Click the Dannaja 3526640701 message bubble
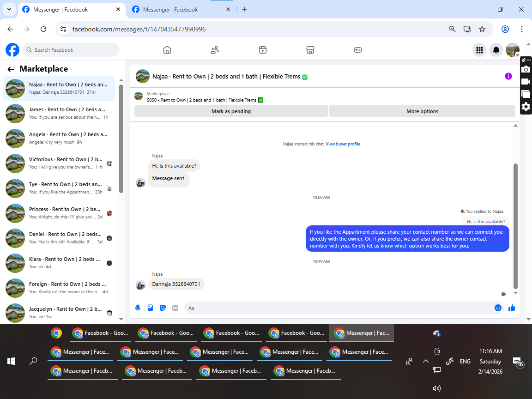532x399 pixels. tap(176, 284)
